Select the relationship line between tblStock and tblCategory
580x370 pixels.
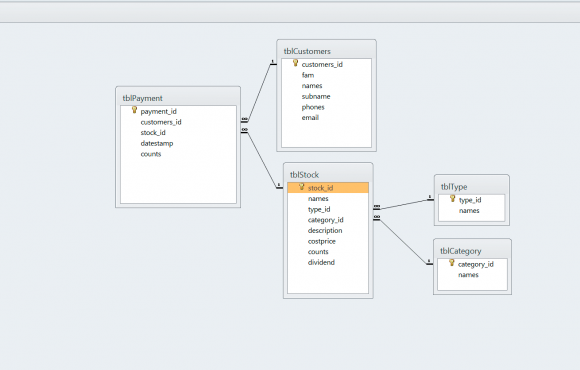click(x=403, y=242)
